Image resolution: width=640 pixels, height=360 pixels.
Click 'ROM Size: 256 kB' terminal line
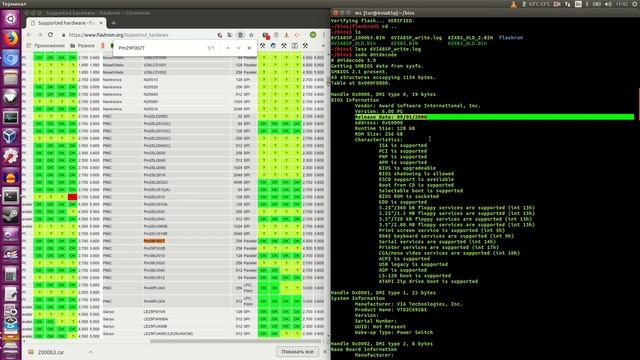point(379,134)
